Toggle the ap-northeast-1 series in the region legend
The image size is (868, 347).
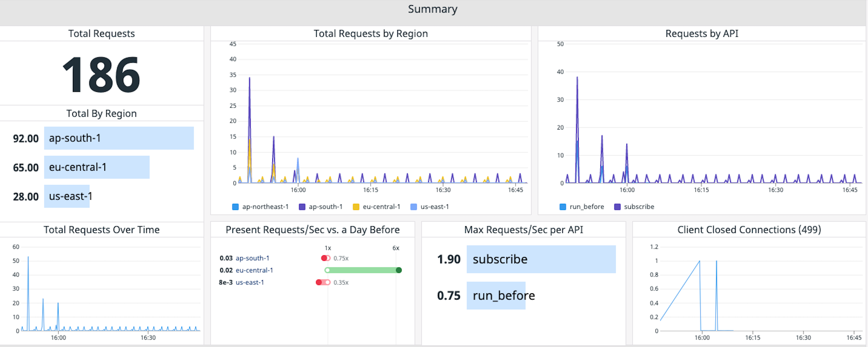(235, 207)
